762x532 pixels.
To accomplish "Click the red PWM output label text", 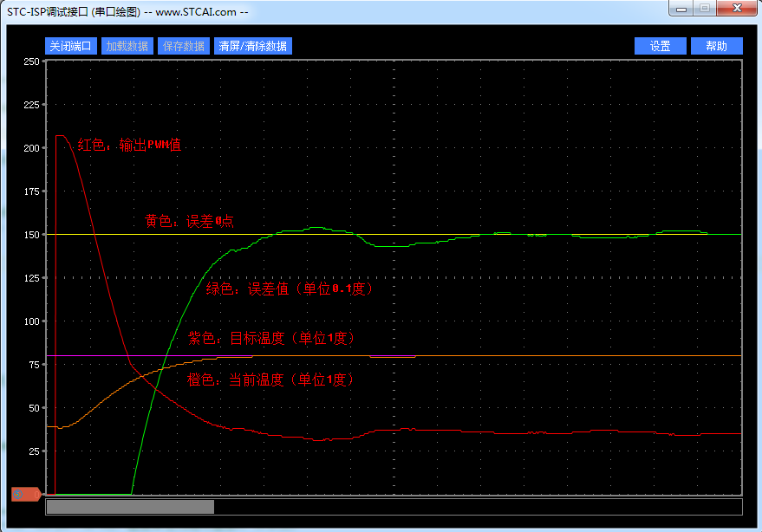I will click(129, 146).
